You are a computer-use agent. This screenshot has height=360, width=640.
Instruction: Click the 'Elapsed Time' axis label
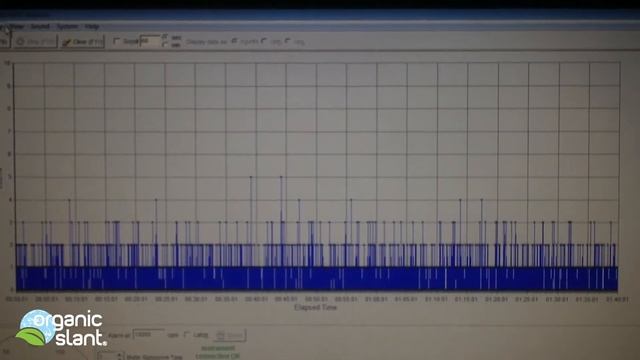[x=316, y=307]
